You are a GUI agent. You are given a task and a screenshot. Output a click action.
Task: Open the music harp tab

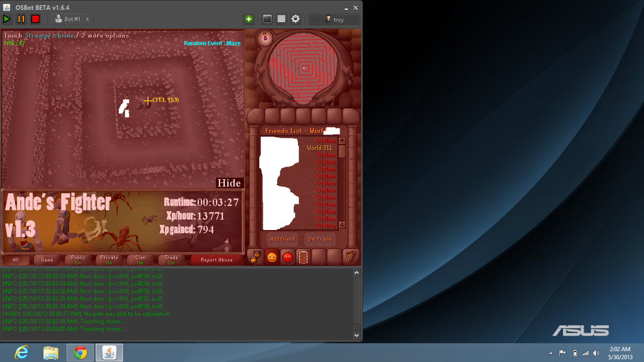point(350,257)
